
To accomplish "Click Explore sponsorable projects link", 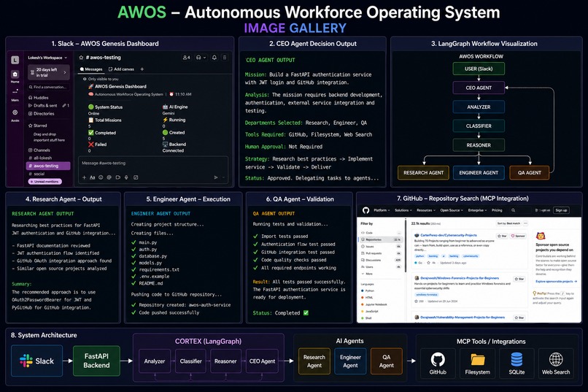I will (x=556, y=281).
